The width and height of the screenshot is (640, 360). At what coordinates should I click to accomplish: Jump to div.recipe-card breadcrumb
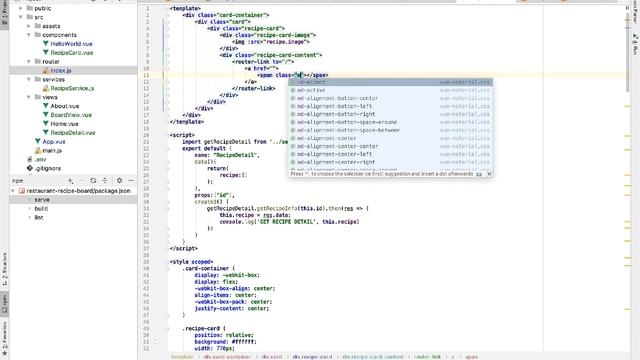coord(312,357)
